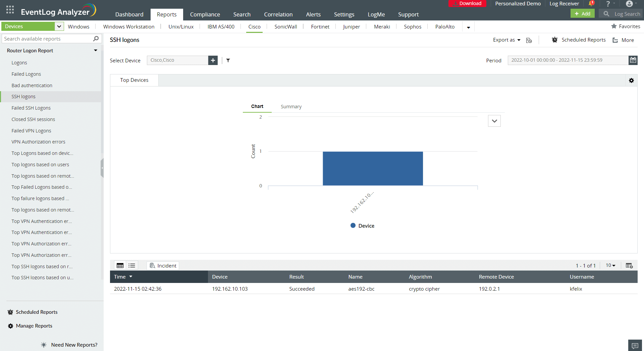
Task: Open the period calendar picker icon
Action: pyautogui.click(x=633, y=60)
